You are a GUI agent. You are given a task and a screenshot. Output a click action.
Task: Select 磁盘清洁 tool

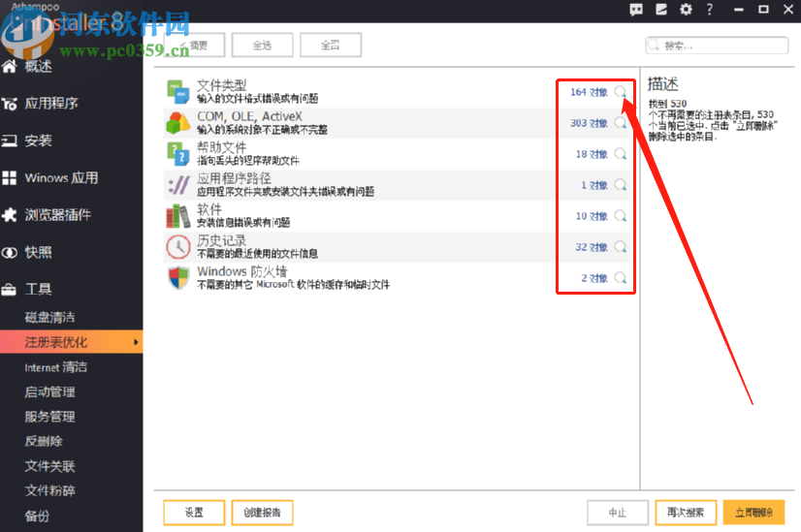(49, 317)
